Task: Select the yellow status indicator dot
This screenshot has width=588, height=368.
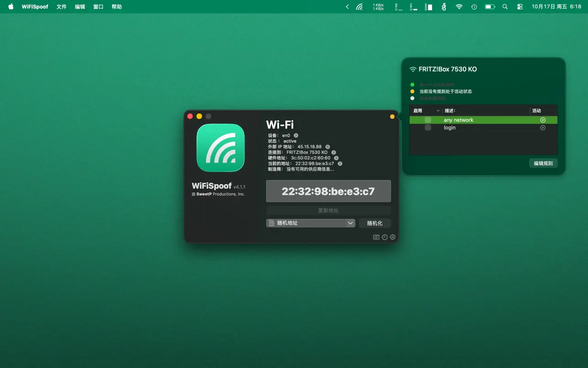Action: [x=412, y=91]
